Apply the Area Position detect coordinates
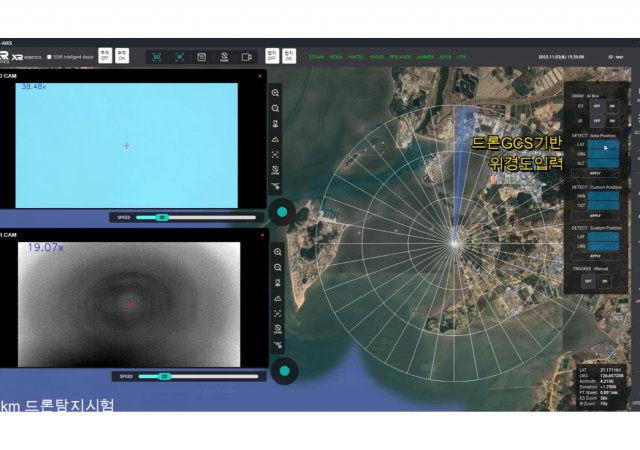This screenshot has height=450, width=640. (x=594, y=173)
